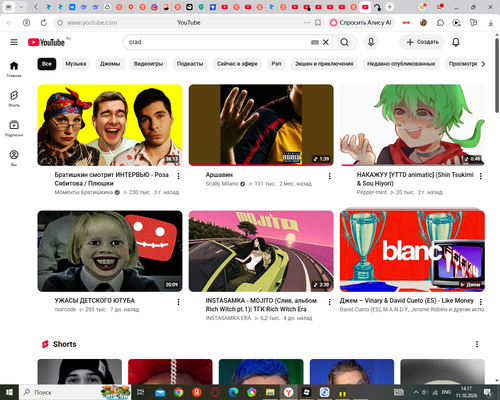
Task: Open the Моменты Братишкина channel link
Action: pyautogui.click(x=84, y=192)
